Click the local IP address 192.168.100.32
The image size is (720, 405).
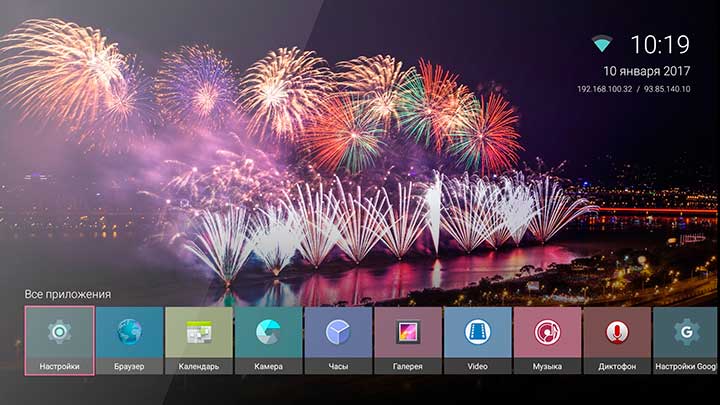607,90
